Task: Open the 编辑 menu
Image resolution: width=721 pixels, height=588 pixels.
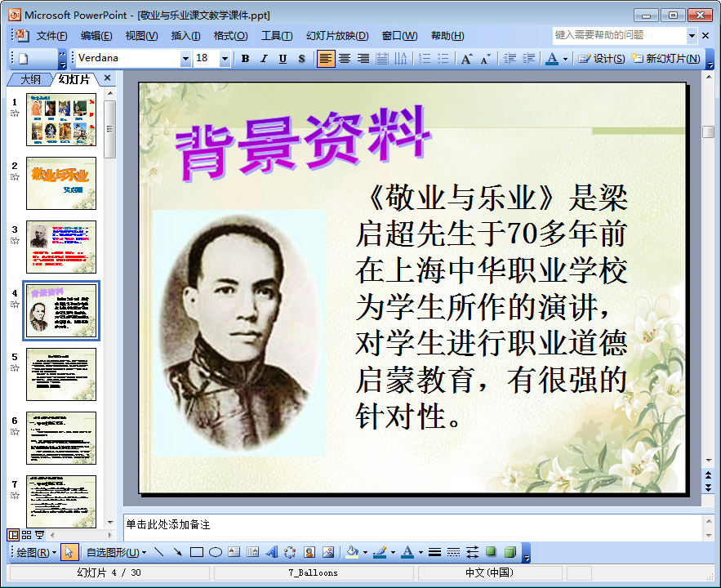Action: 96,35
